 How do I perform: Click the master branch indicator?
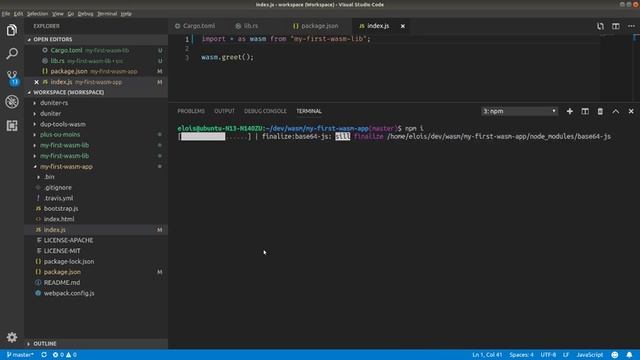pos(20,355)
